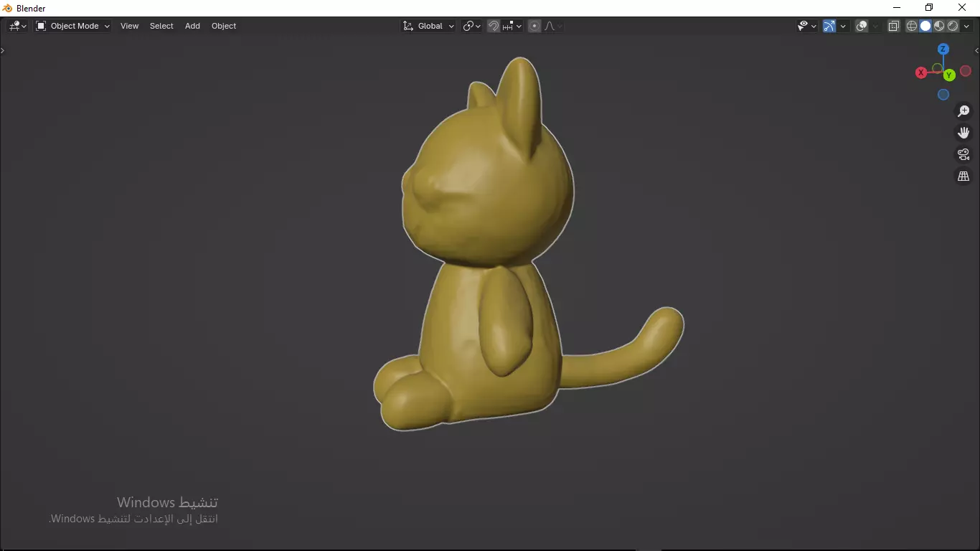Click the pan view hand icon
Image resolution: width=980 pixels, height=551 pixels.
pyautogui.click(x=963, y=133)
